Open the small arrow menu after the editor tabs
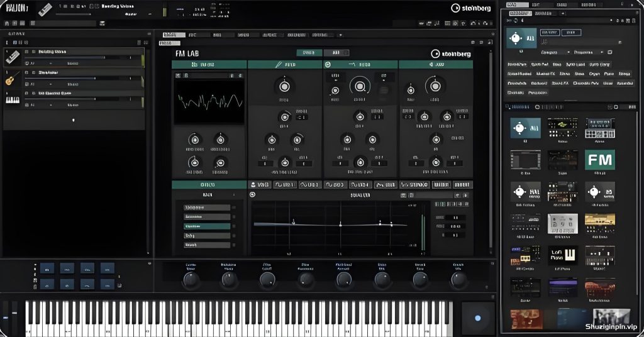This screenshot has height=337, width=644. click(x=340, y=35)
